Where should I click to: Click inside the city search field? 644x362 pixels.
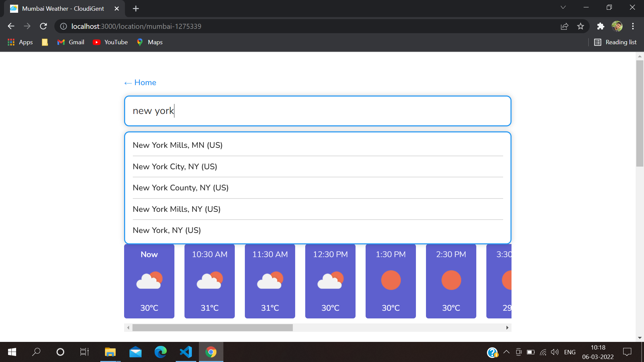coord(317,111)
